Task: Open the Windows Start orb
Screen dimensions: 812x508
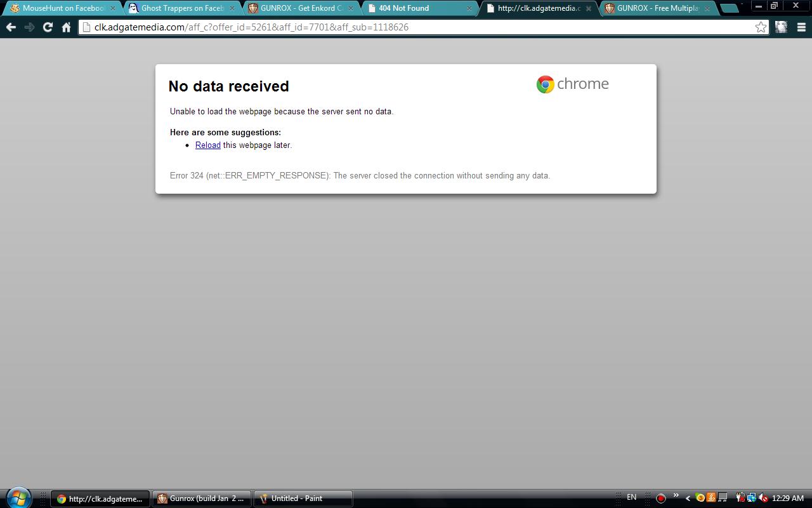Action: click(x=18, y=498)
